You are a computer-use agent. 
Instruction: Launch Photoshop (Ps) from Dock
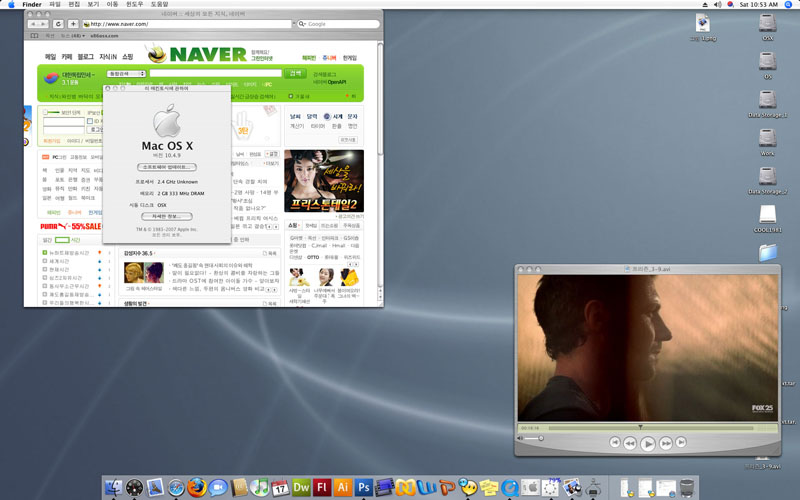(364, 488)
